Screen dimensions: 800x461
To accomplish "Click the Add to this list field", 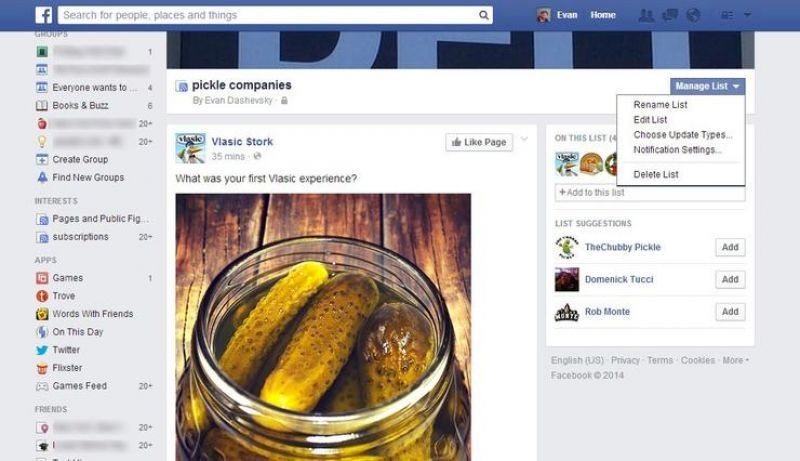I will tap(649, 193).
